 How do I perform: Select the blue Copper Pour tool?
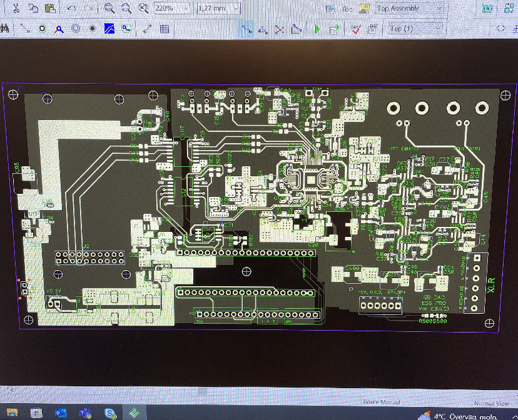pos(109,28)
